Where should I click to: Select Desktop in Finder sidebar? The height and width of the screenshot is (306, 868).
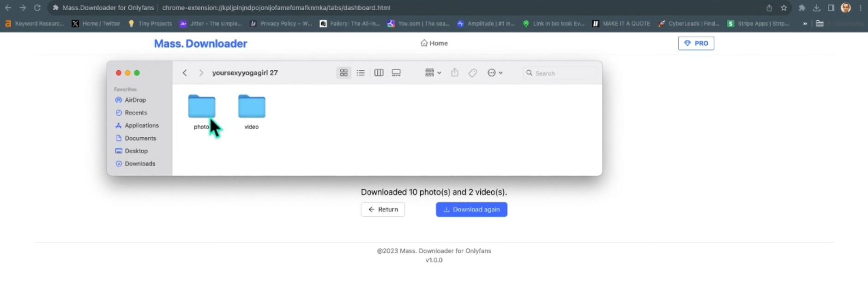tap(131, 151)
